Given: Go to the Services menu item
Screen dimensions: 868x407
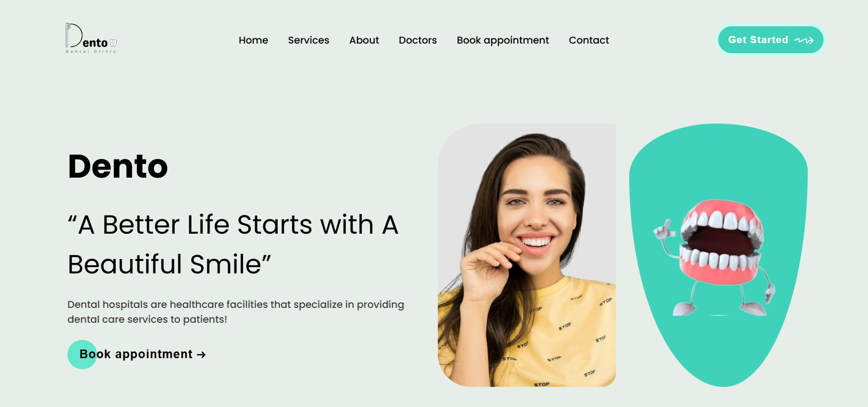Looking at the screenshot, I should [x=309, y=40].
